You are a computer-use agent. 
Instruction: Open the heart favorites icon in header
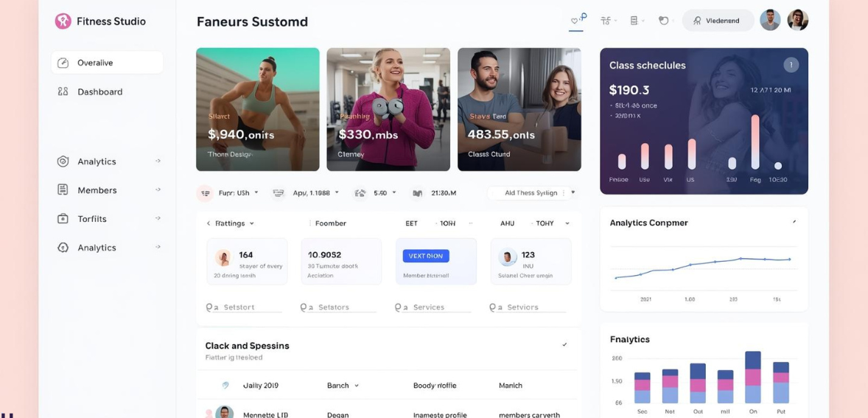click(575, 21)
